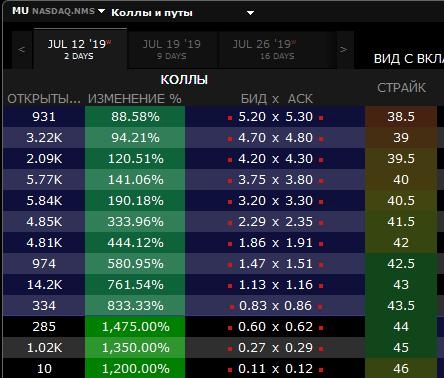Click the red bid marker beside 5.20
Screen dimensions: 444x378
point(230,118)
